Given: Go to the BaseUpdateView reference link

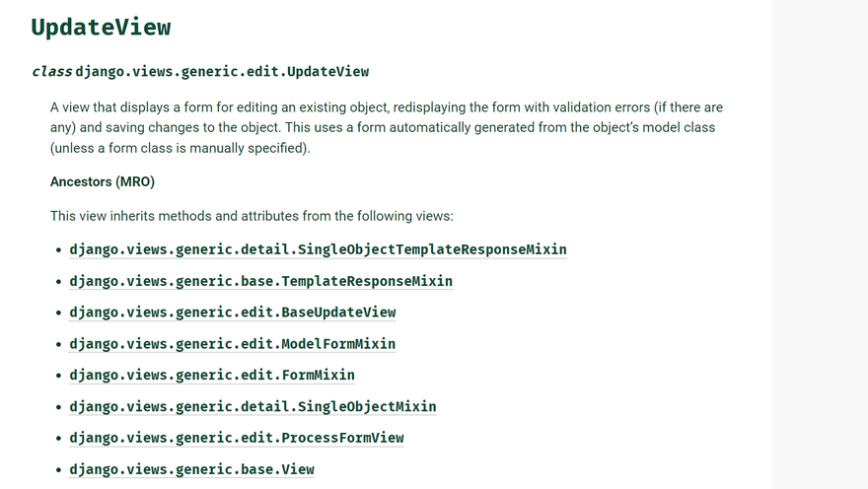Looking at the screenshot, I should (232, 313).
